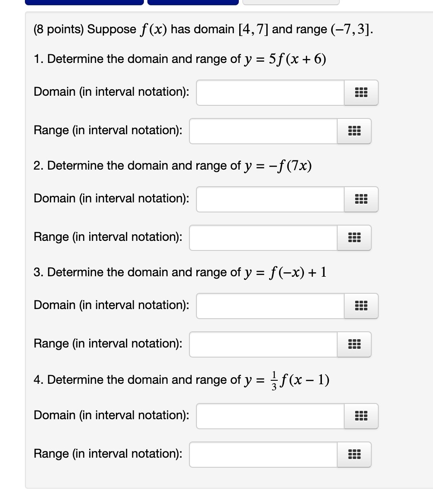Click the domain answer field for problem 4
Image resolution: width=433 pixels, height=504 pixels.
tap(269, 416)
